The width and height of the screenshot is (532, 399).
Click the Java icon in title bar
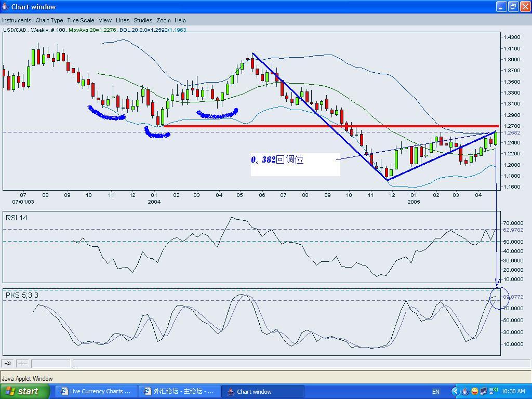pos(5,6)
